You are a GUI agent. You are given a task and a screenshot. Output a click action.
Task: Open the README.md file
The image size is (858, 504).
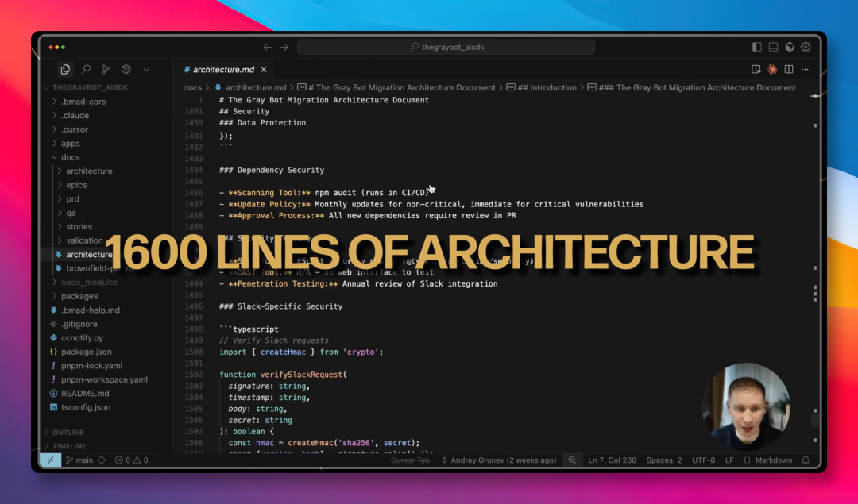tap(85, 393)
